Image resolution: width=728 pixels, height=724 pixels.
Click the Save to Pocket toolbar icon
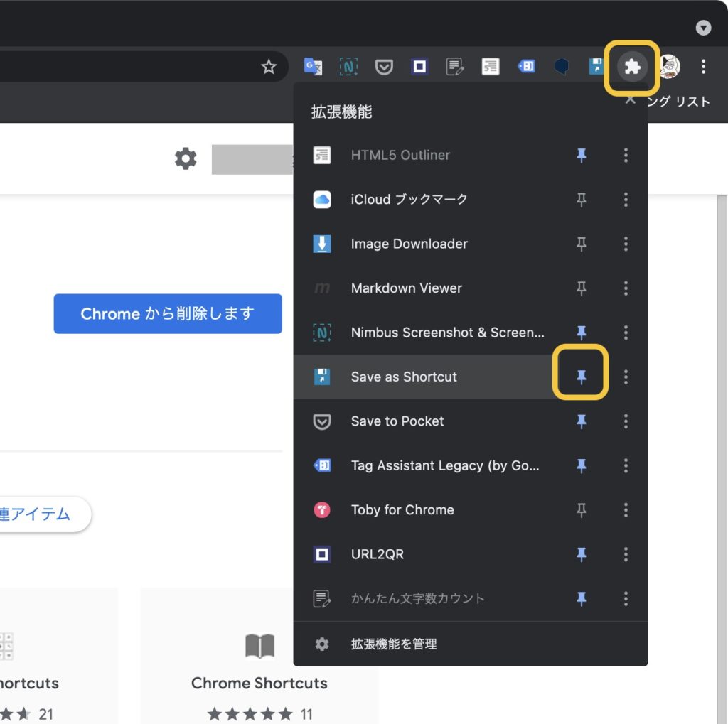[384, 66]
